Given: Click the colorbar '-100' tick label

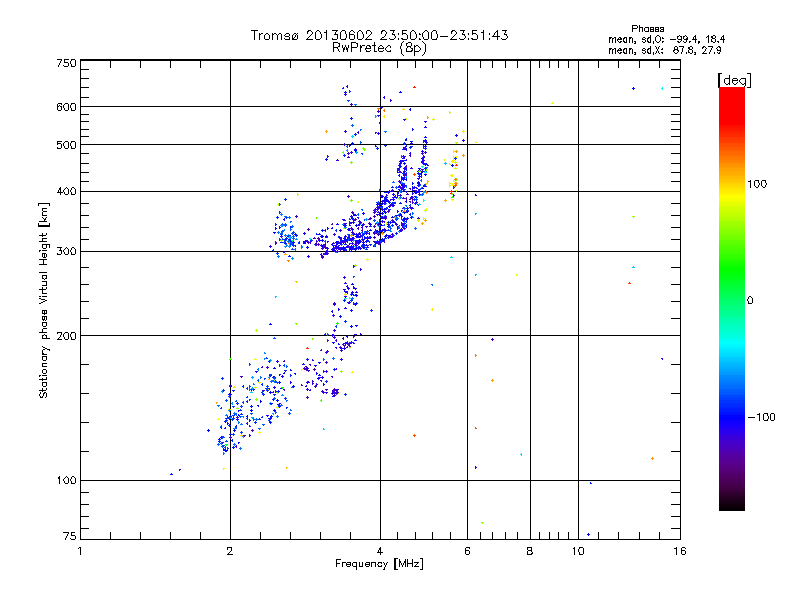Looking at the screenshot, I should 762,417.
